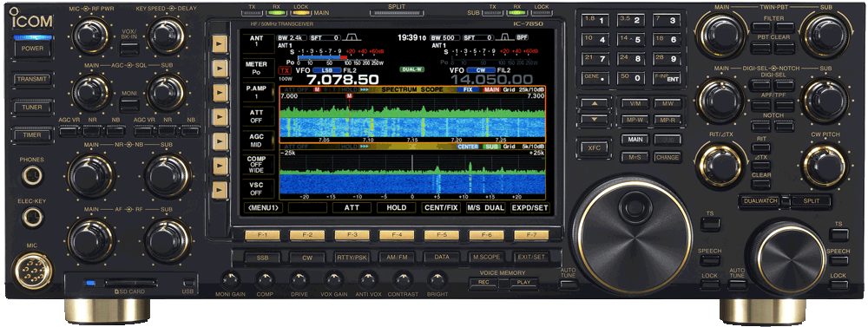Open the M.SCOPE mini scope
Image resolution: width=868 pixels, height=327 pixels.
(x=487, y=258)
